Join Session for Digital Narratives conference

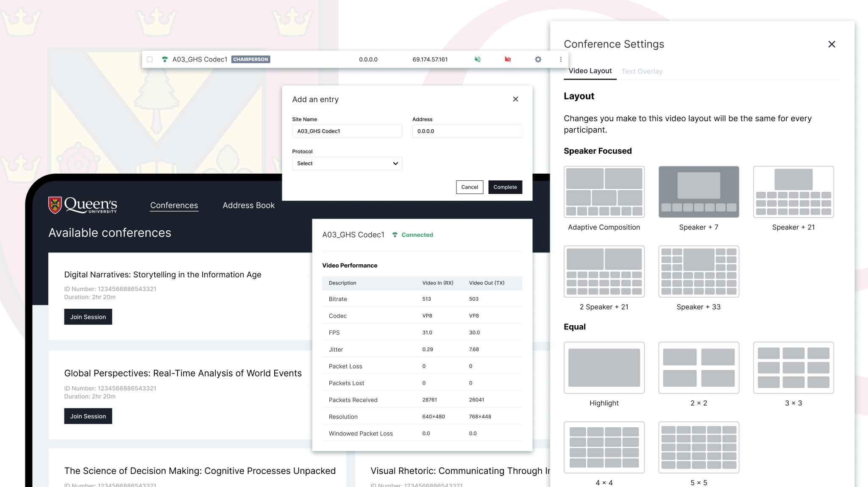click(x=88, y=317)
